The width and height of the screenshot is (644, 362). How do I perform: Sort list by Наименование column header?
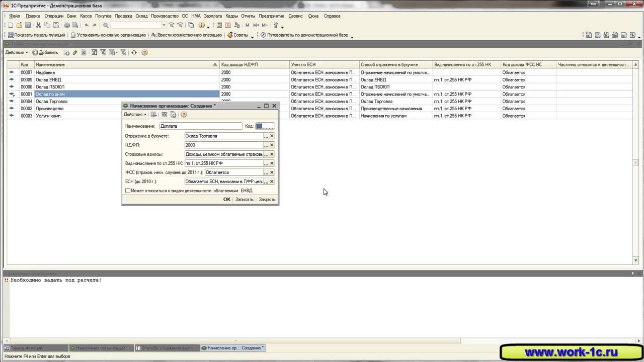[x=127, y=65]
